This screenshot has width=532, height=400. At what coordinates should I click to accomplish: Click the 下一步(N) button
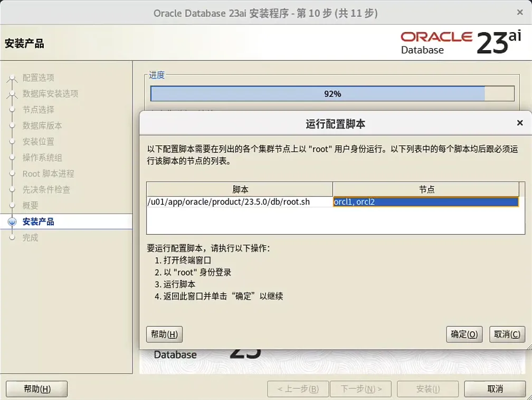(x=360, y=388)
